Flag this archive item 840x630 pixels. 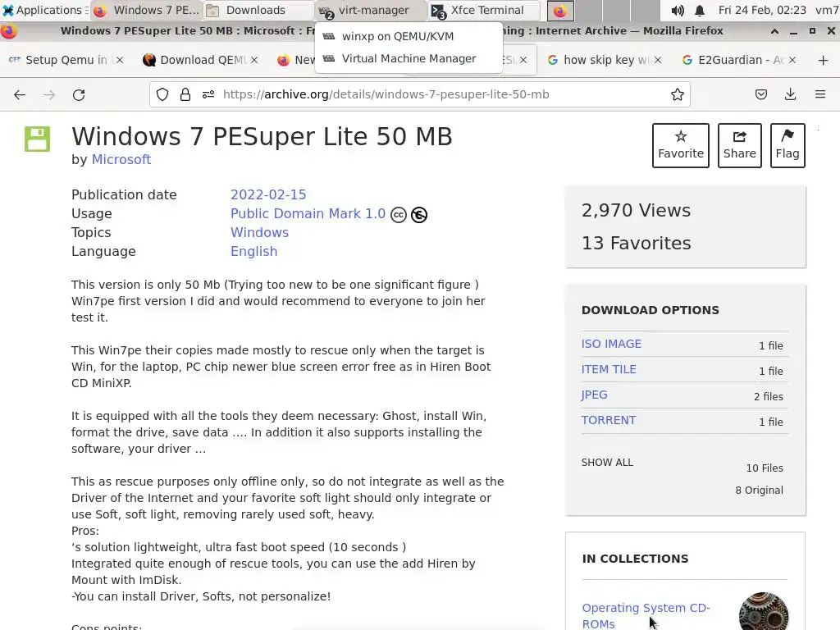pos(787,145)
